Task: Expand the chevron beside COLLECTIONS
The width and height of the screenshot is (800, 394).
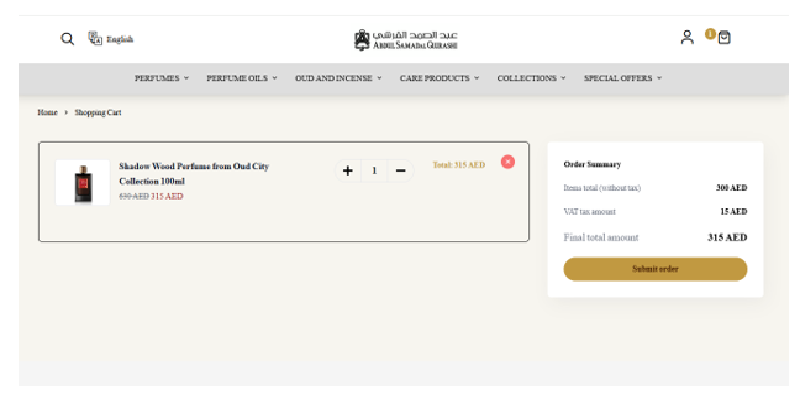Action: [563, 78]
